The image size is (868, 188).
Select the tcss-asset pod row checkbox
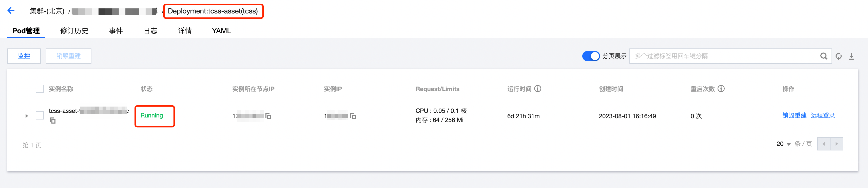tap(40, 115)
